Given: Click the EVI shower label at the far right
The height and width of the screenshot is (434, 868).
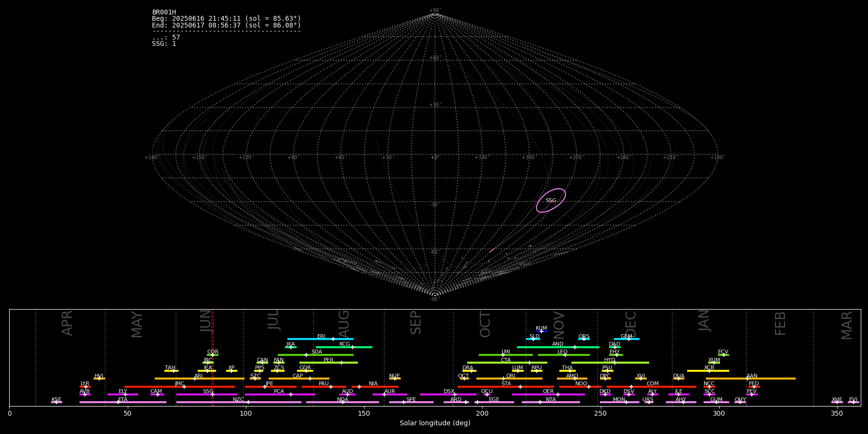Looking at the screenshot, I should pyautogui.click(x=854, y=400).
